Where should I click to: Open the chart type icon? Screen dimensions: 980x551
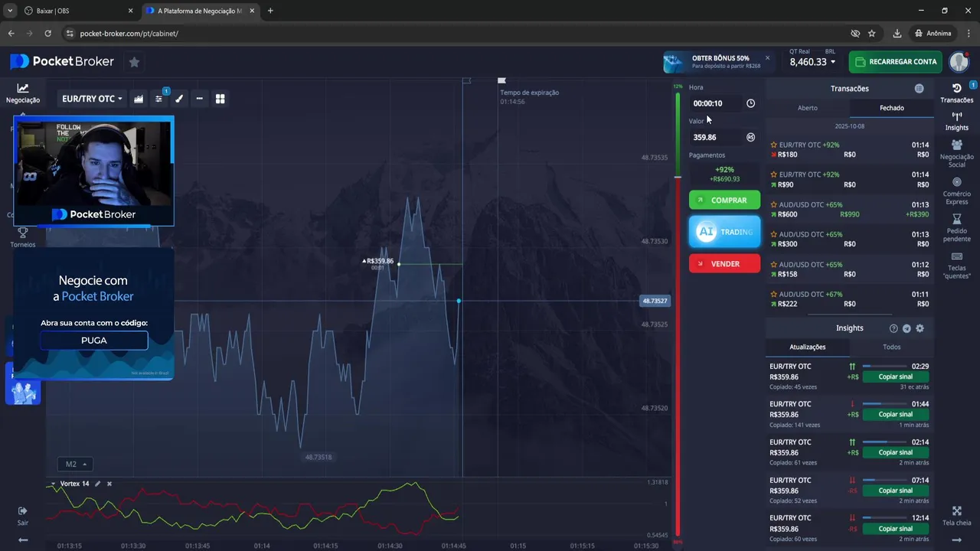139,99
